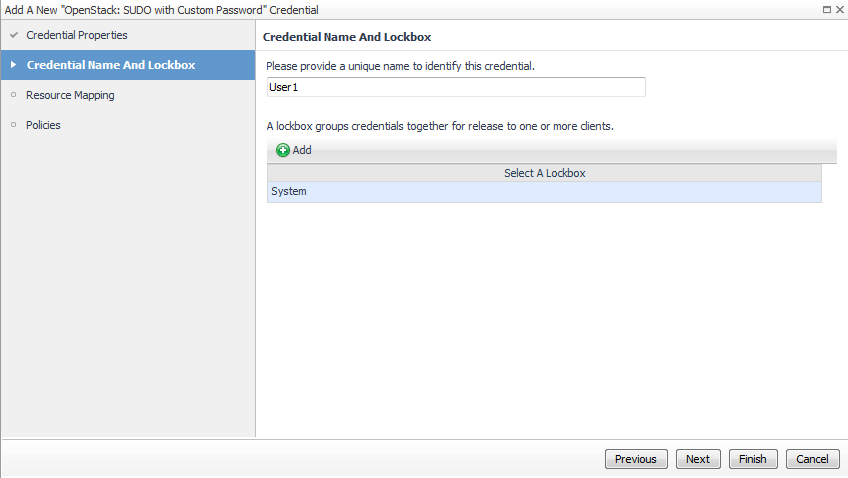Click the bullet icon next to Resource Mapping

14,95
